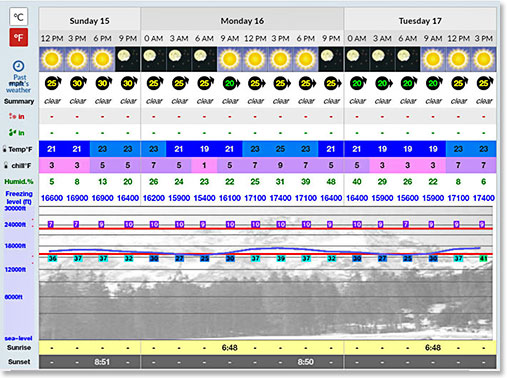507x378 pixels.
Task: Click the sea-level axis label
Action: 18,338
